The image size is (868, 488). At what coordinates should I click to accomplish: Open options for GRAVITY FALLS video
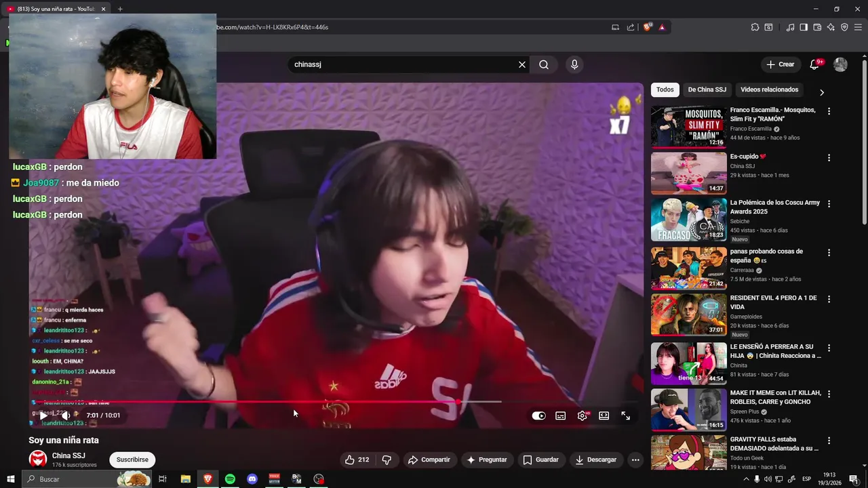click(829, 441)
